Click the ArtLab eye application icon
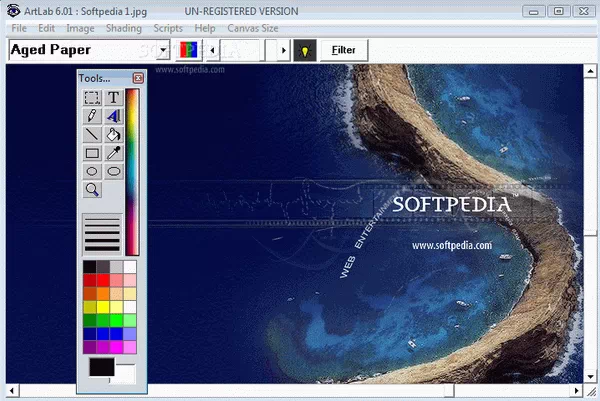 pyautogui.click(x=13, y=10)
